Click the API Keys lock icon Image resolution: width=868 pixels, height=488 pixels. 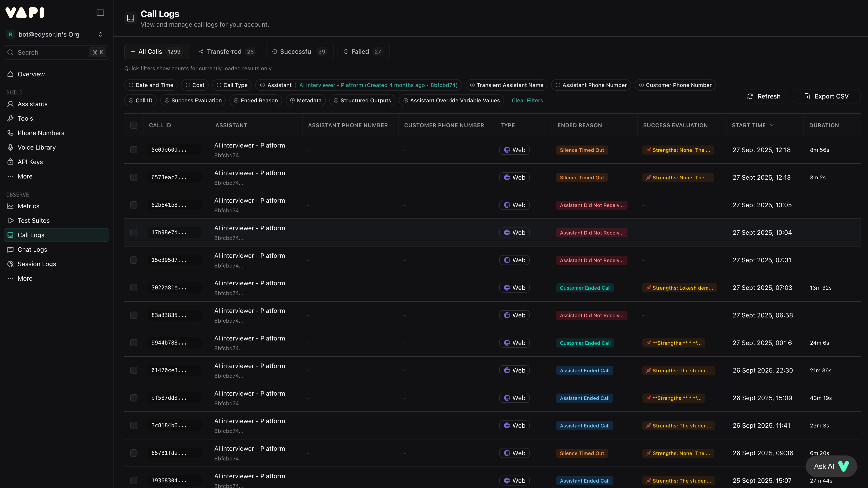tap(10, 162)
